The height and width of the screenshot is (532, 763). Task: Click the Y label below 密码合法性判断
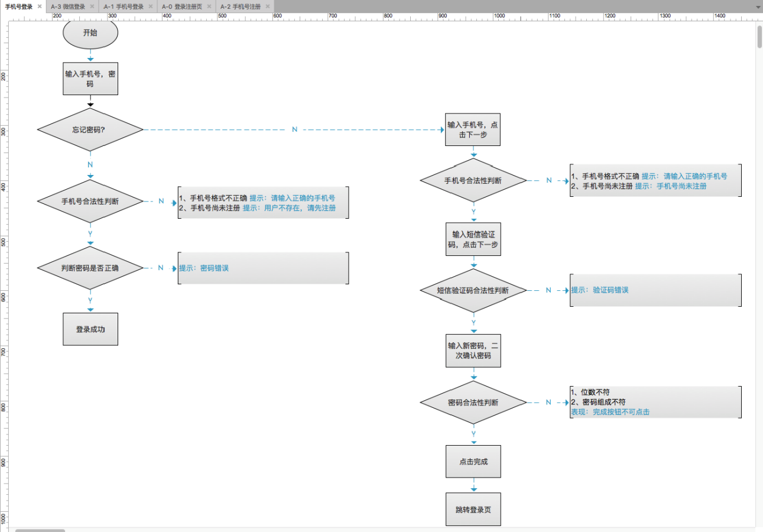pyautogui.click(x=473, y=434)
